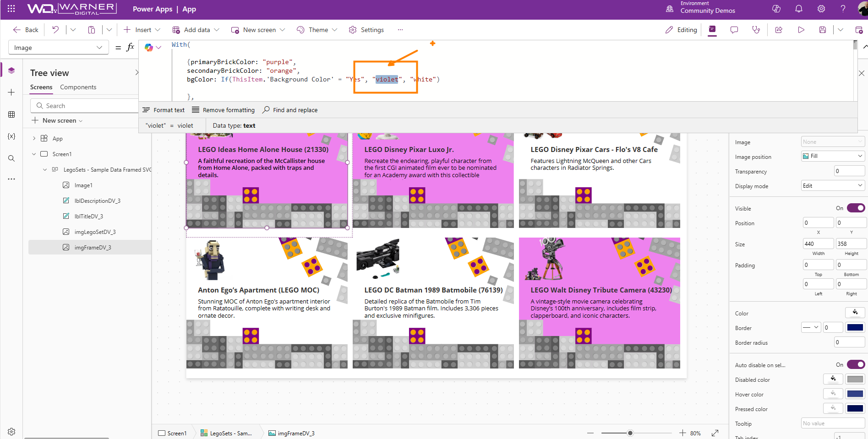Click the Pressed color swatch
The width and height of the screenshot is (868, 439).
coord(855,408)
